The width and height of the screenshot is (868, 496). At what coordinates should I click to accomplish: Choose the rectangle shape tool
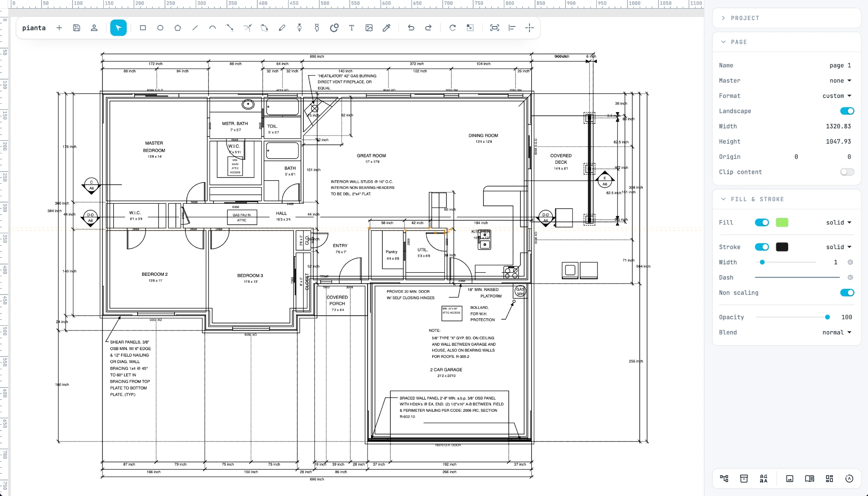[143, 28]
